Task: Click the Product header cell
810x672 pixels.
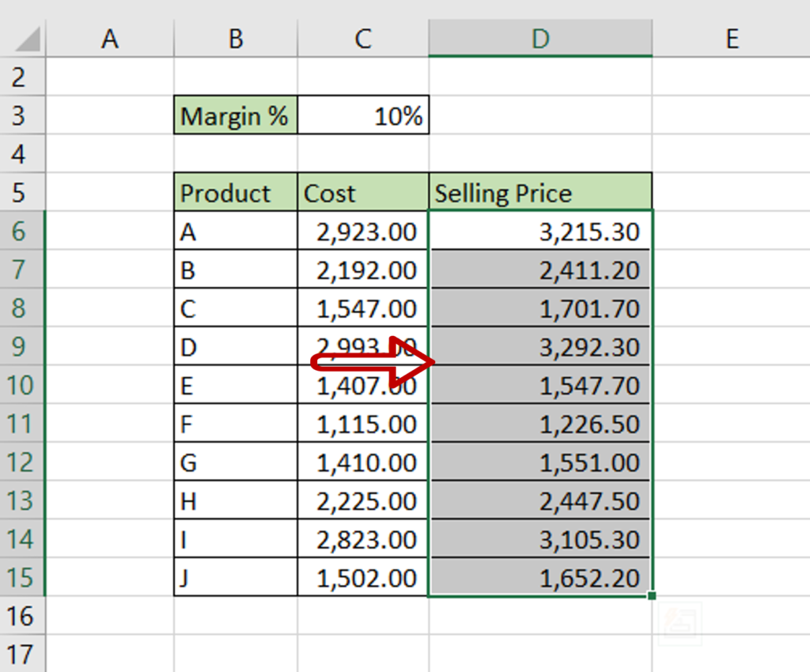Action: (235, 192)
